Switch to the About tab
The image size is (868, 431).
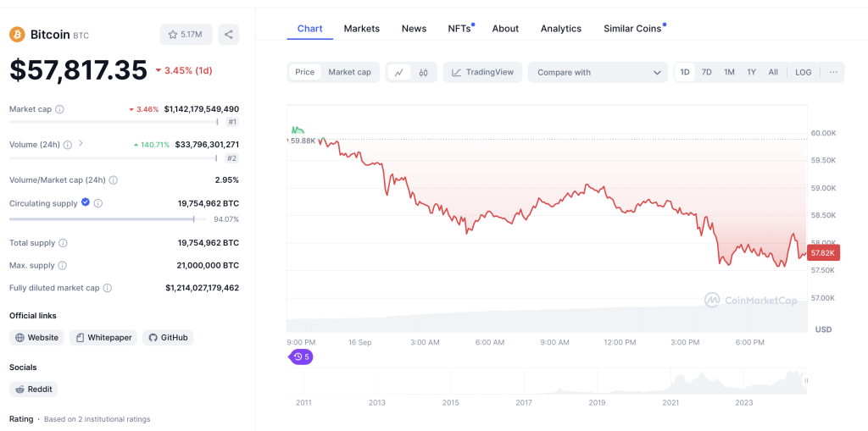[x=505, y=28]
